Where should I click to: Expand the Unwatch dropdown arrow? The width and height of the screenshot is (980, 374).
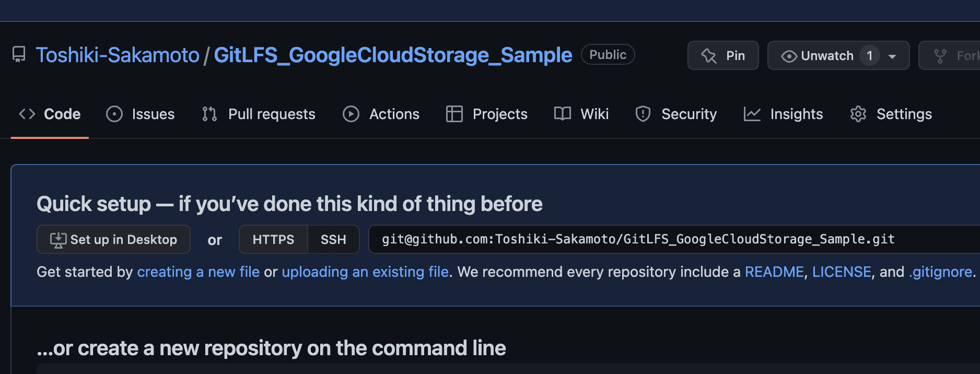(x=892, y=56)
